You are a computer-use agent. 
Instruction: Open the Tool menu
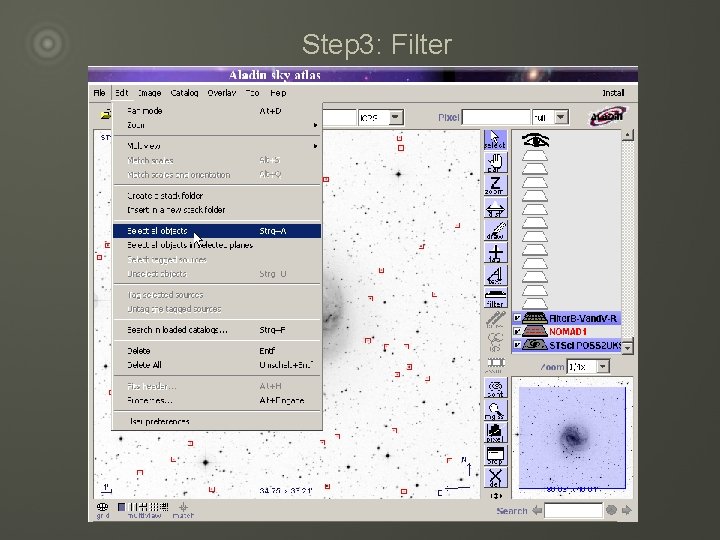253,93
